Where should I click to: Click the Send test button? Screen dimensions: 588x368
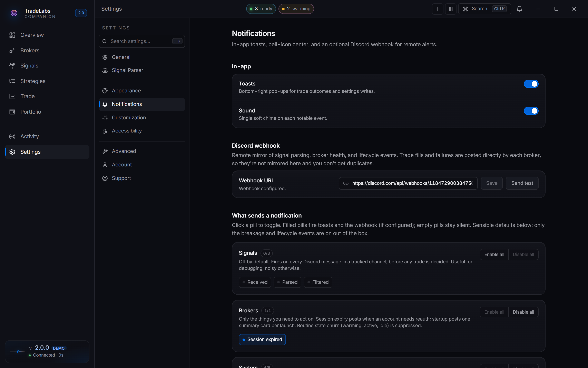click(522, 183)
